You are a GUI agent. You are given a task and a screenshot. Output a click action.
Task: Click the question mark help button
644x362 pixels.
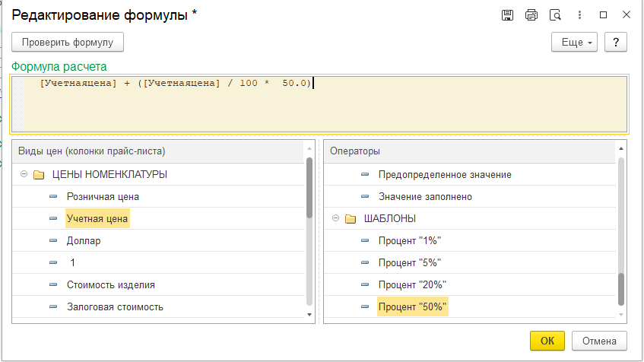click(x=615, y=43)
